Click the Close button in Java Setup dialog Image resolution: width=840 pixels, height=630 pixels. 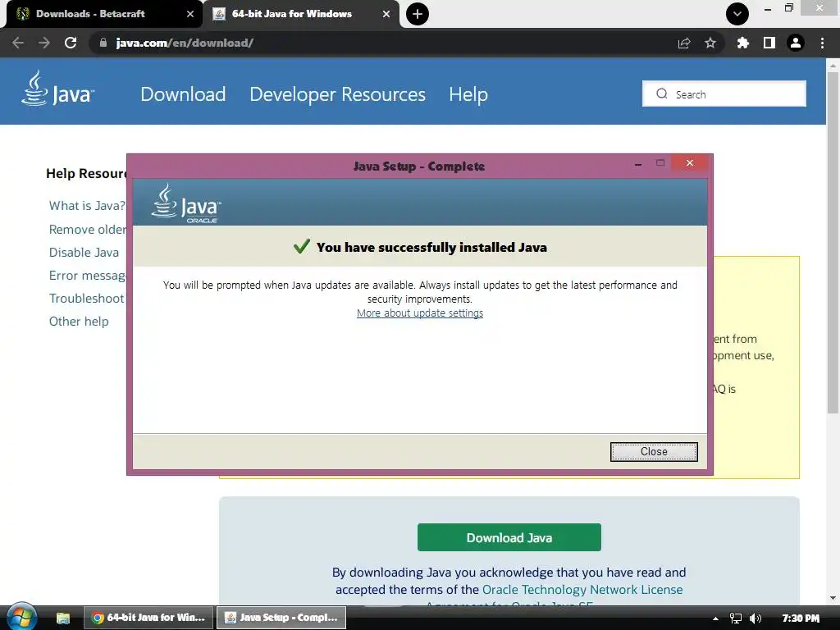click(654, 452)
